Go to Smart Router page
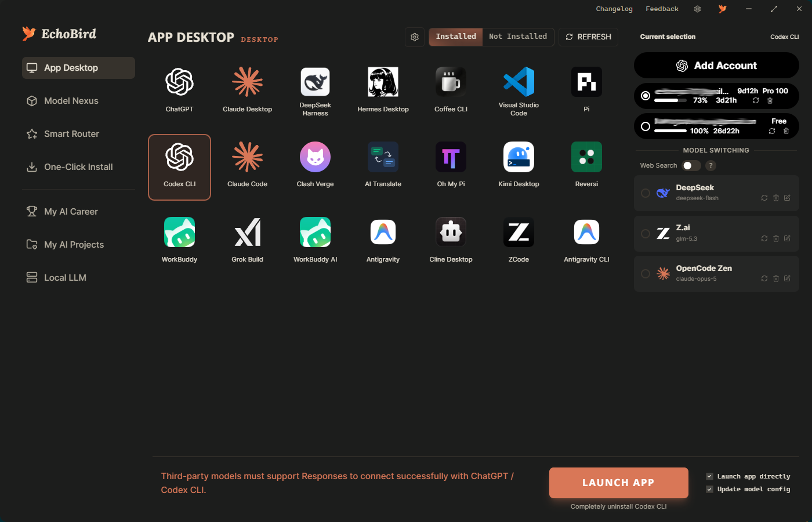 coord(78,134)
